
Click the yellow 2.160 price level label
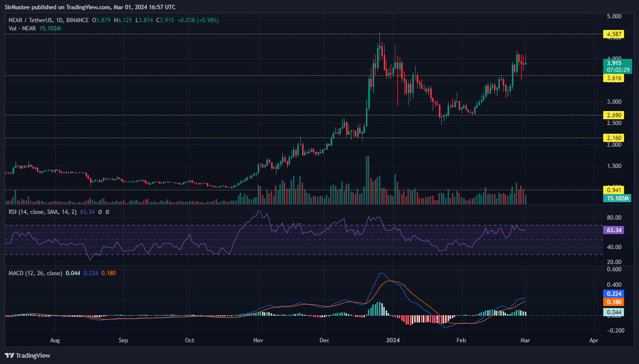(x=613, y=138)
